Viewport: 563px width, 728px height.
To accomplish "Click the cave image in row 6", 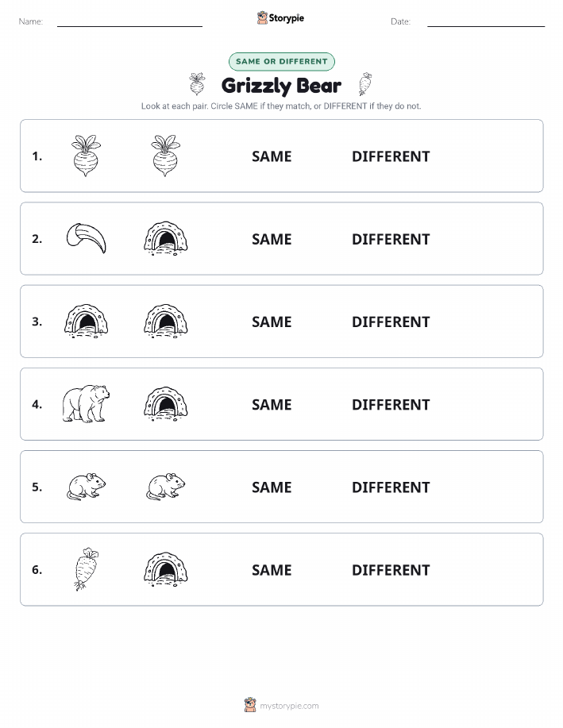I will pyautogui.click(x=166, y=569).
